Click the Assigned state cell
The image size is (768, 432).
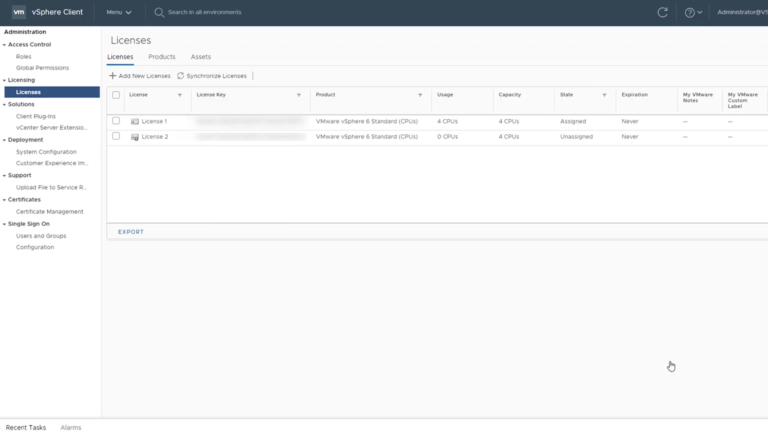coord(573,121)
